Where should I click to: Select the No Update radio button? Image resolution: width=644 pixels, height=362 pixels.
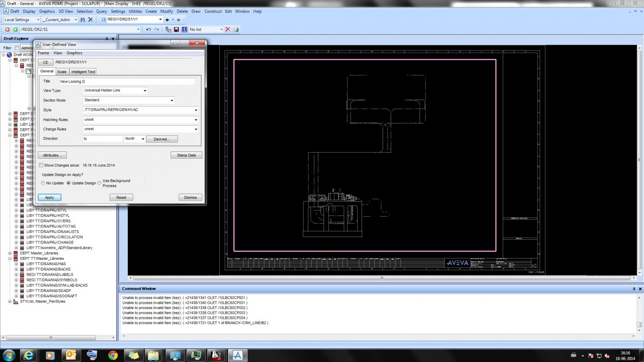tap(43, 183)
